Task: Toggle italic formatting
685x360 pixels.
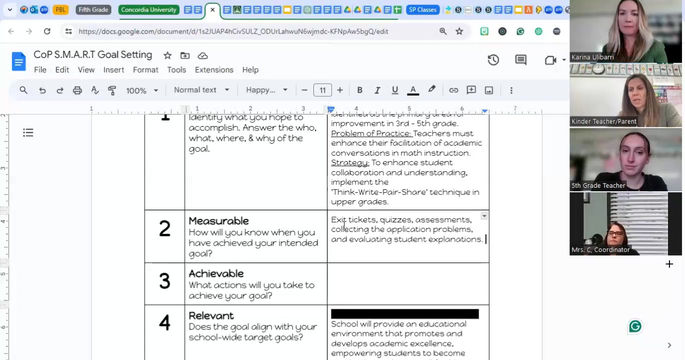Action: pyautogui.click(x=377, y=90)
